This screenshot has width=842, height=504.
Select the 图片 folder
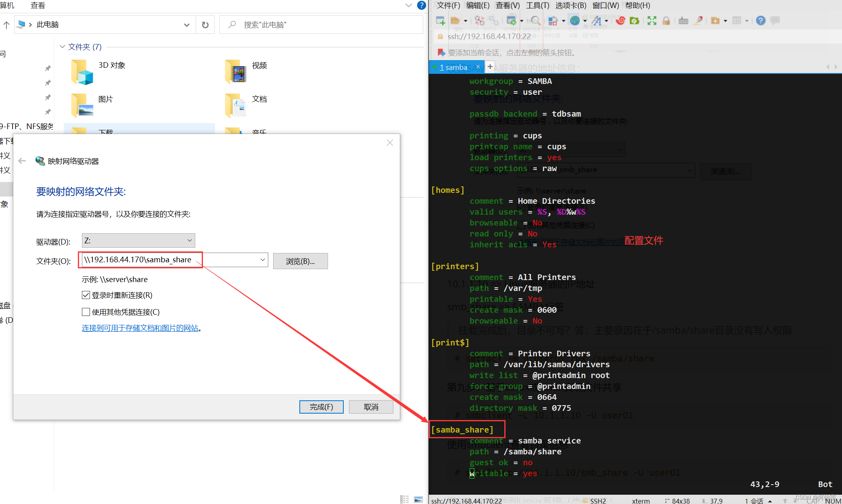(92, 105)
